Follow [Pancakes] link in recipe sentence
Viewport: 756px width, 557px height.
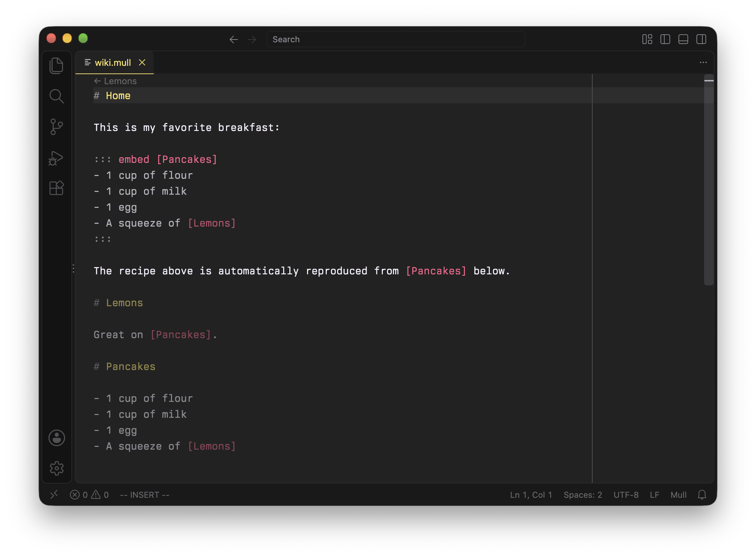pyautogui.click(x=436, y=271)
